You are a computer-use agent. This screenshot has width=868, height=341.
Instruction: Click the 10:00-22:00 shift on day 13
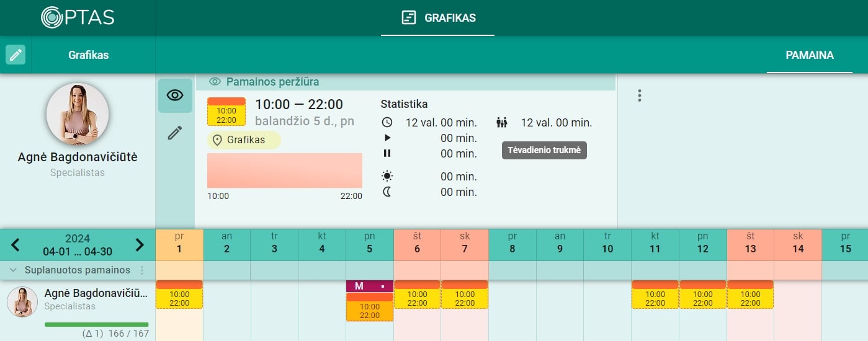point(751,294)
